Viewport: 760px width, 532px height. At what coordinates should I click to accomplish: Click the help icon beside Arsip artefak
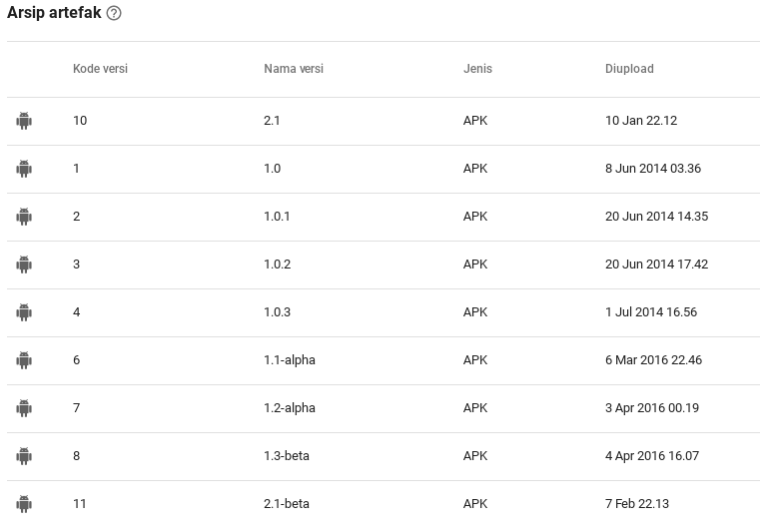point(114,14)
